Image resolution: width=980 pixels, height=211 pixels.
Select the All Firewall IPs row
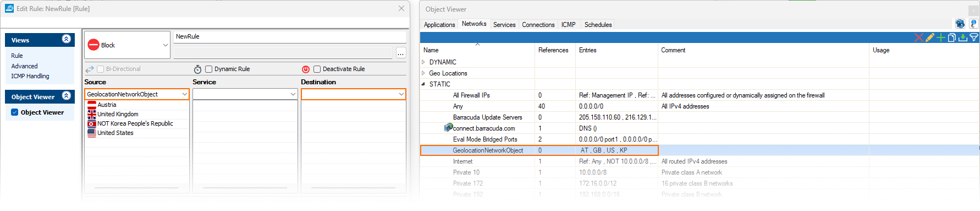(700, 95)
